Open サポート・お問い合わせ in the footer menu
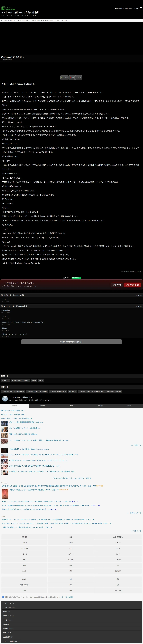The width and height of the screenshot is (143, 644). (x=71, y=641)
